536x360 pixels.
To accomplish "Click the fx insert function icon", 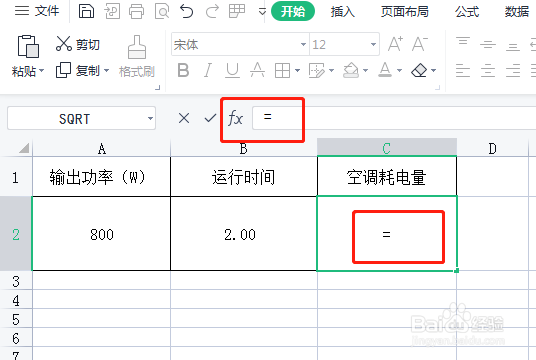I will coord(235,118).
